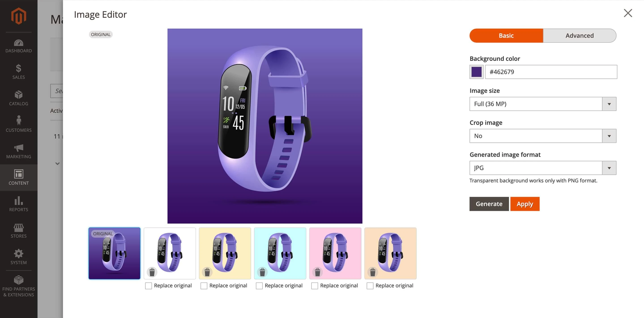The image size is (644, 318).
Task: Check Replace original under white thumbnail
Action: 149,286
